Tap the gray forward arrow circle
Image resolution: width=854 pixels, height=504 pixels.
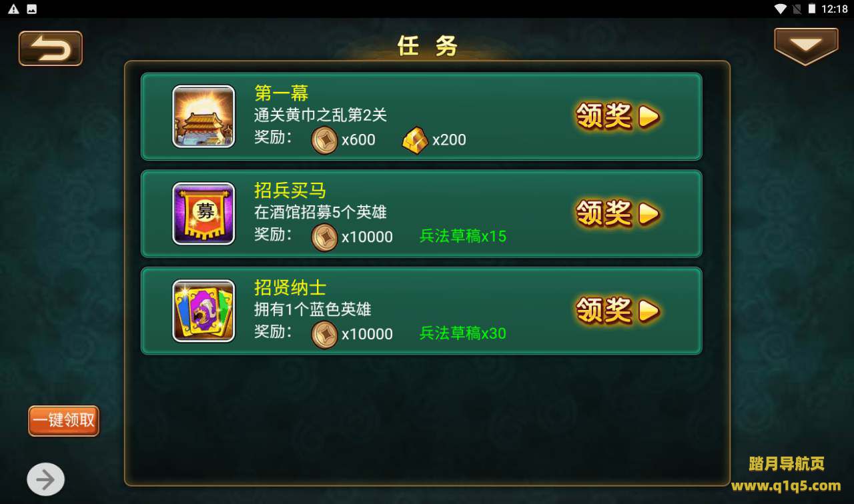point(46,479)
